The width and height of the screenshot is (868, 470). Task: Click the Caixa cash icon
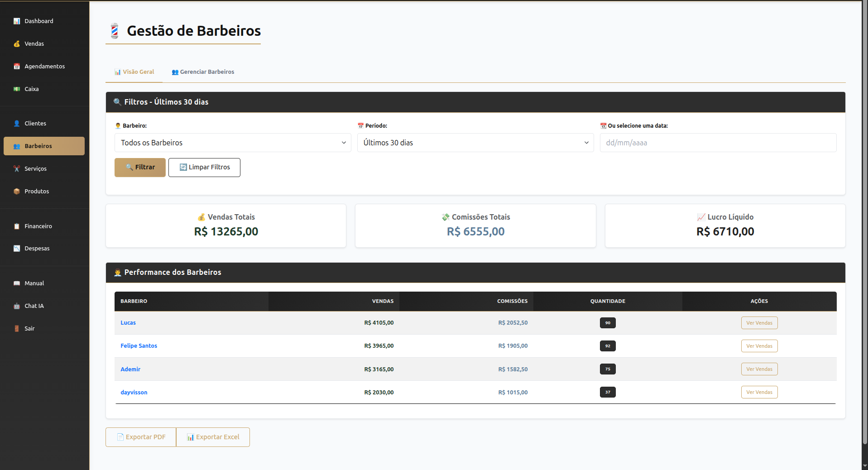17,89
